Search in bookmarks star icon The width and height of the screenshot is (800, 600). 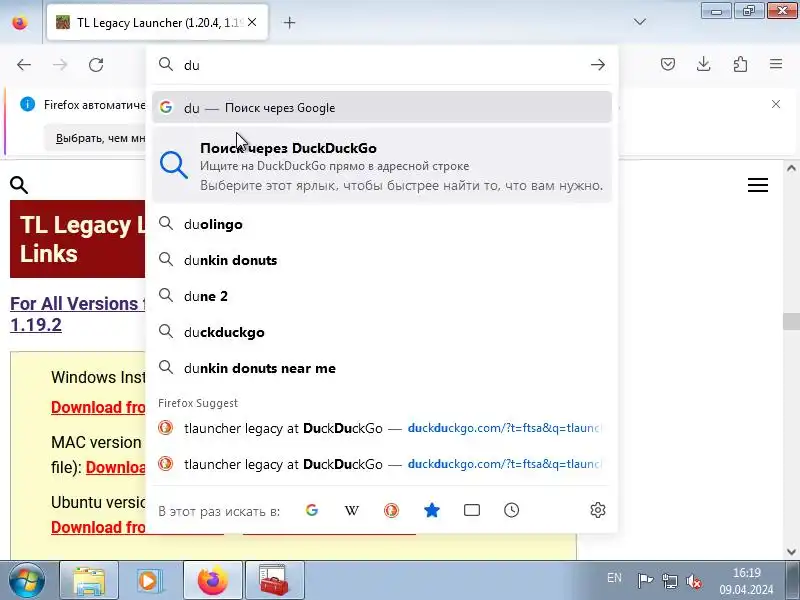click(432, 510)
